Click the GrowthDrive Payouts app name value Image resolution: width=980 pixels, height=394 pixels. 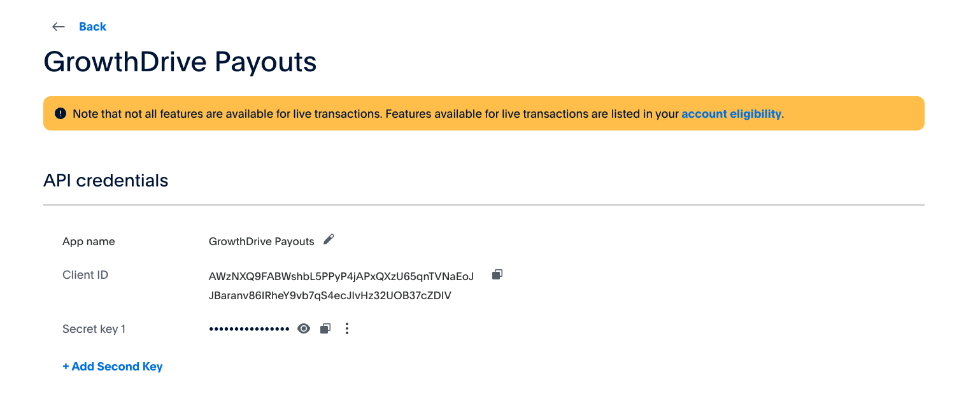tap(261, 242)
